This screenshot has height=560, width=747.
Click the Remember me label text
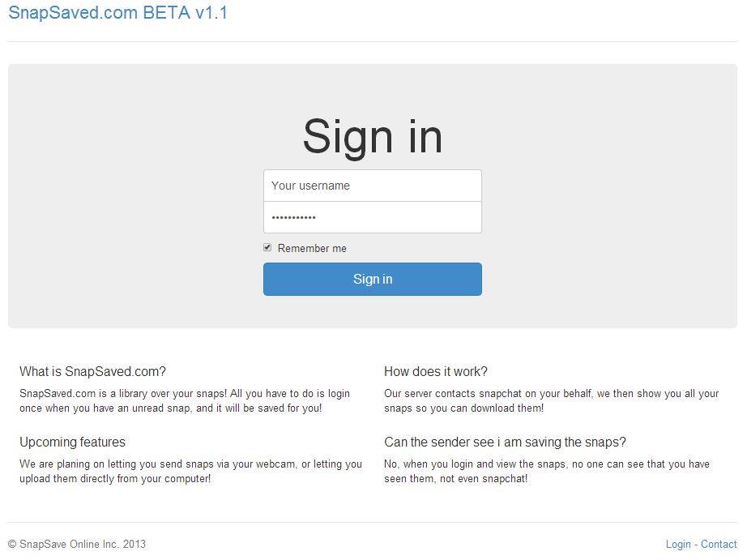coord(312,248)
